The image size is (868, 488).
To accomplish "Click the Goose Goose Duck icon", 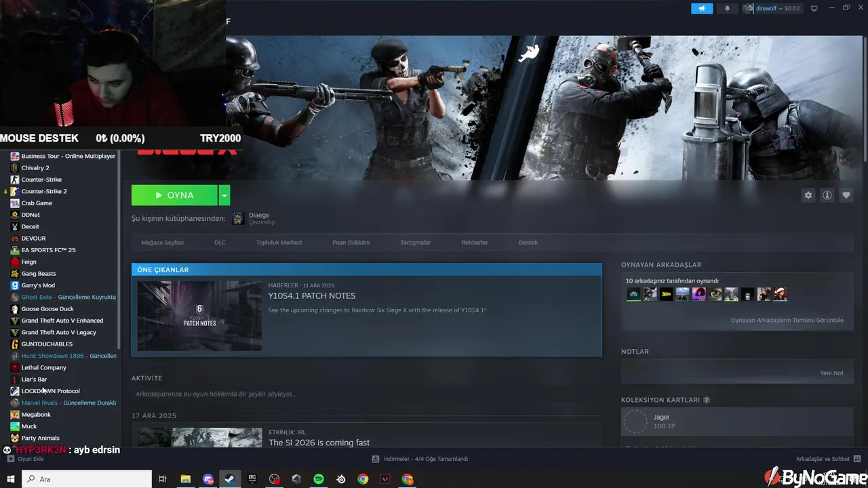I will click(x=15, y=308).
